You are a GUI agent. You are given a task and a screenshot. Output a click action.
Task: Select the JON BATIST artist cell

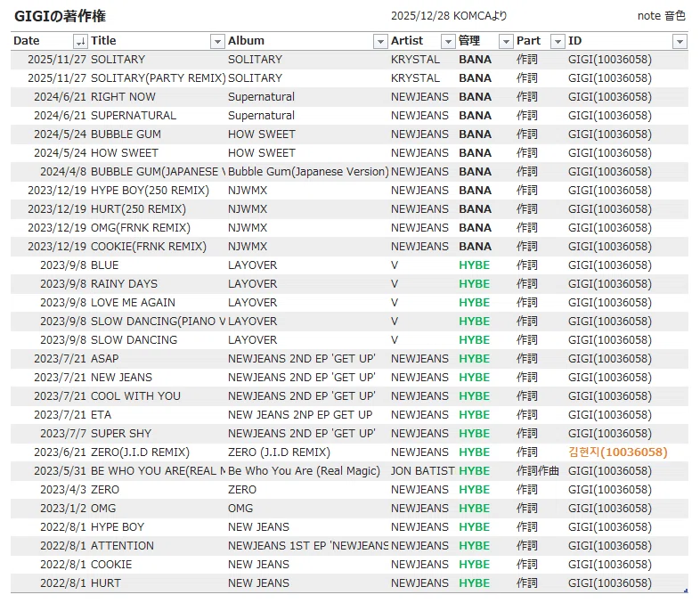tap(423, 472)
